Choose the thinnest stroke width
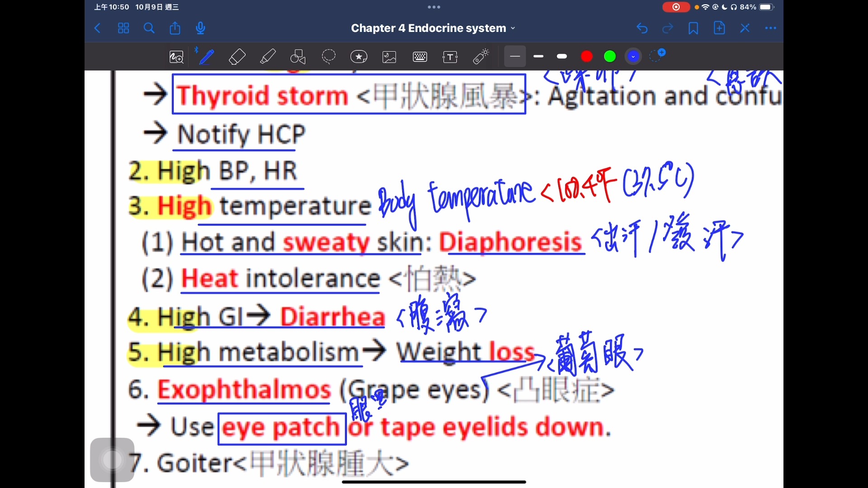 click(515, 56)
